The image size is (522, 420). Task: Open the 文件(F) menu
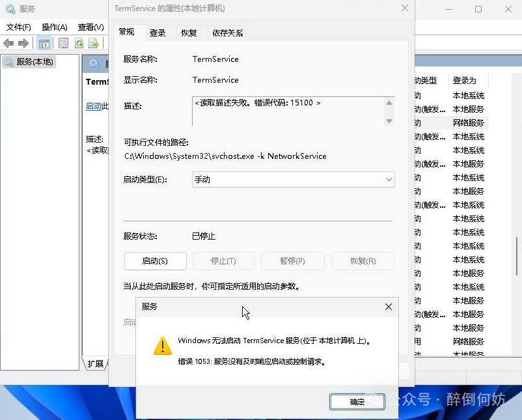tap(19, 27)
